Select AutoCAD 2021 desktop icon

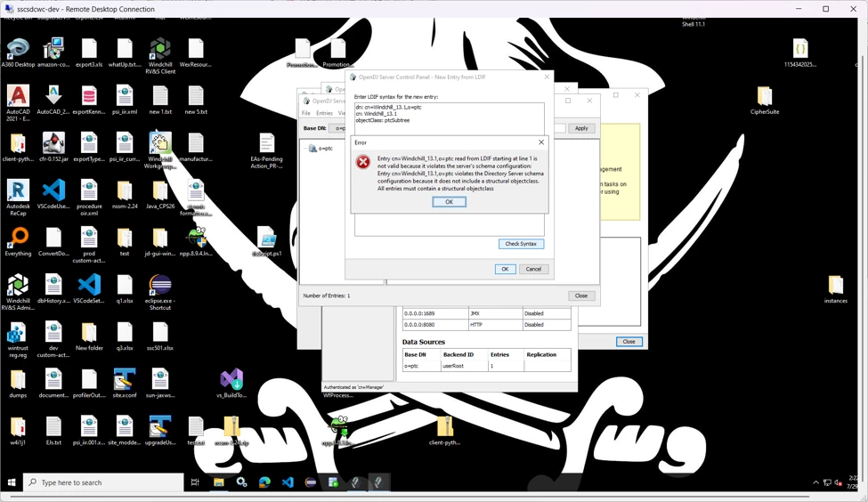tap(18, 103)
